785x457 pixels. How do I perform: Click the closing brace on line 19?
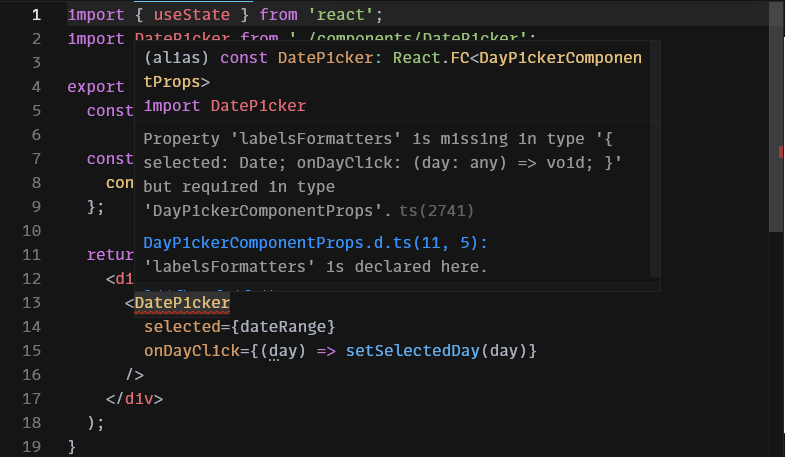[72, 446]
